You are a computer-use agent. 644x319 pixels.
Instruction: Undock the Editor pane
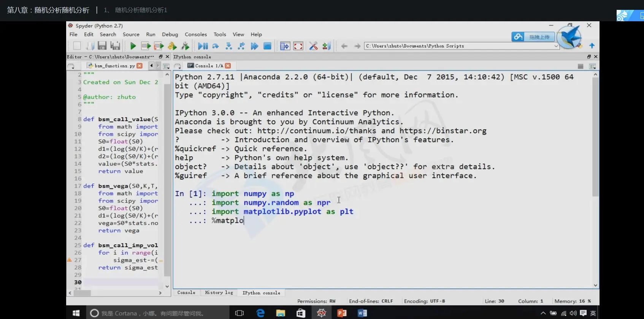(161, 57)
